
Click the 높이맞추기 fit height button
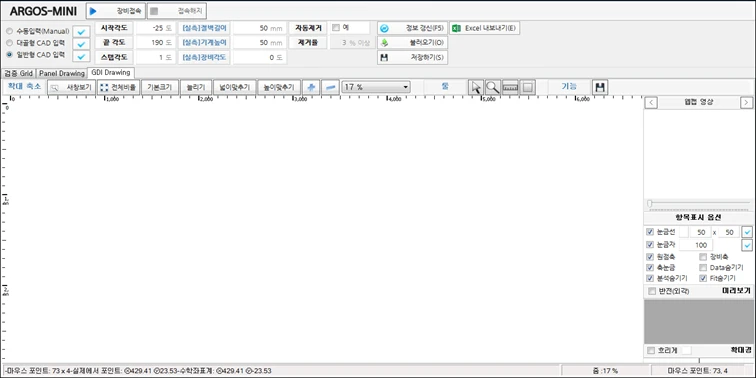pos(279,87)
